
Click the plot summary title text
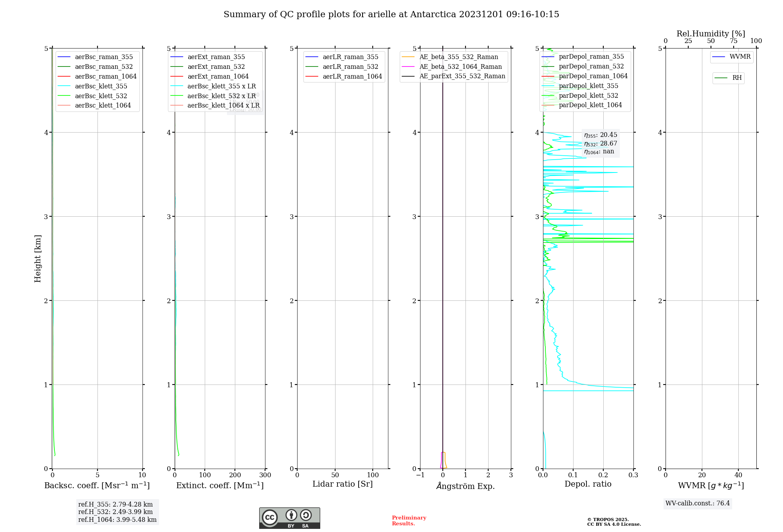point(391,14)
